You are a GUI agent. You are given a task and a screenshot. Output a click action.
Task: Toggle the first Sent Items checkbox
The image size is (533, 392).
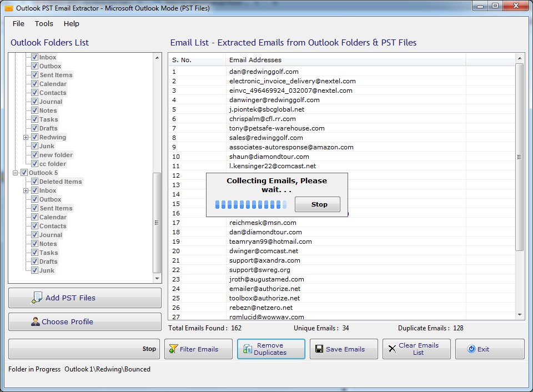[x=34, y=75]
